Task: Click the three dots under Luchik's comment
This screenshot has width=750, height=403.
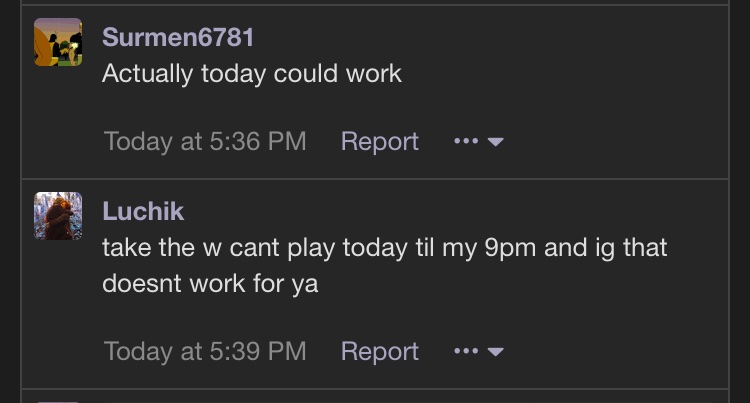Action: (x=466, y=351)
